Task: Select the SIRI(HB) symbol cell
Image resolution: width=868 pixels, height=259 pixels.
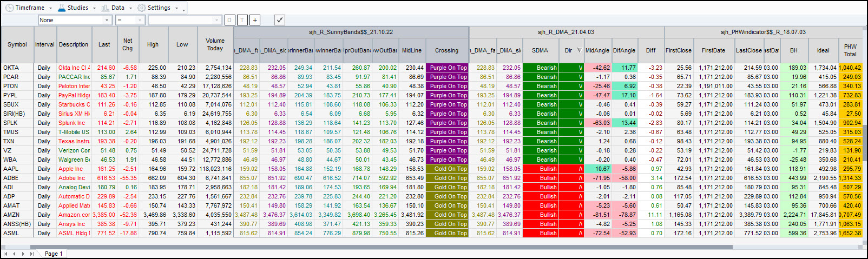Action: coord(17,114)
